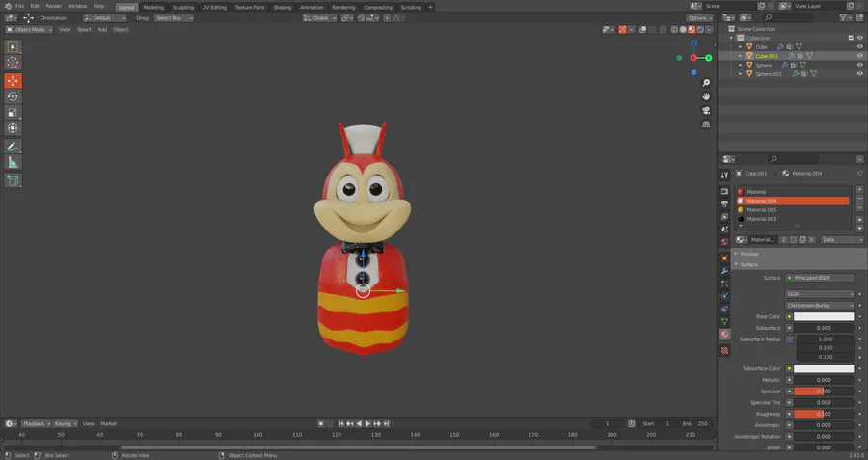Open the Object Data properties tab
The image size is (868, 460).
tap(724, 321)
